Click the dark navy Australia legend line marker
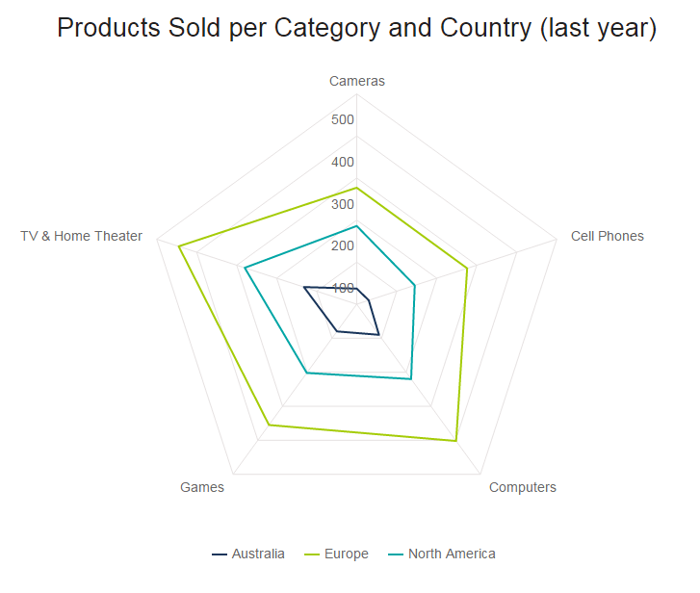 click(219, 554)
